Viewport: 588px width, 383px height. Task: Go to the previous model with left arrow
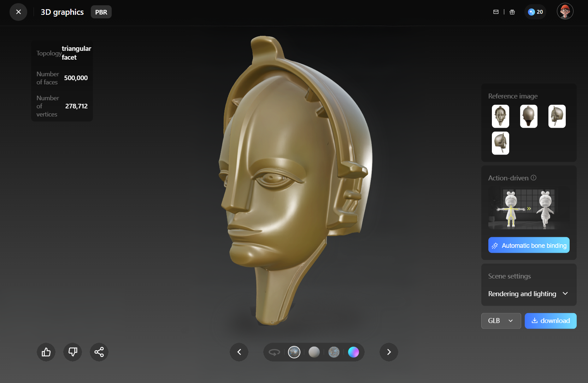239,352
